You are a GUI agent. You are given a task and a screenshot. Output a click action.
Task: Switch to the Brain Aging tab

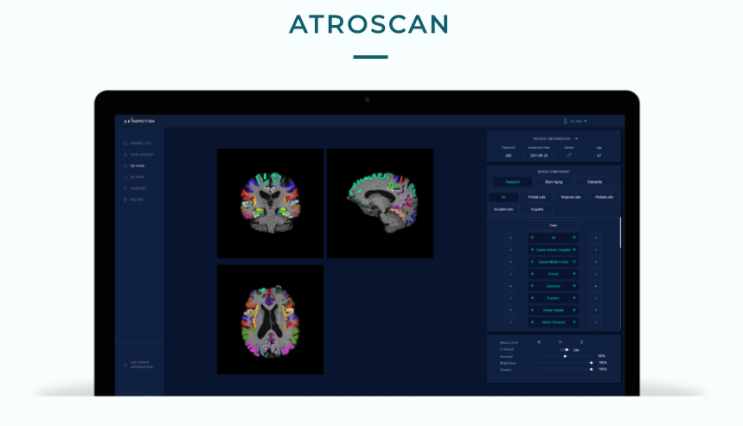click(x=553, y=182)
